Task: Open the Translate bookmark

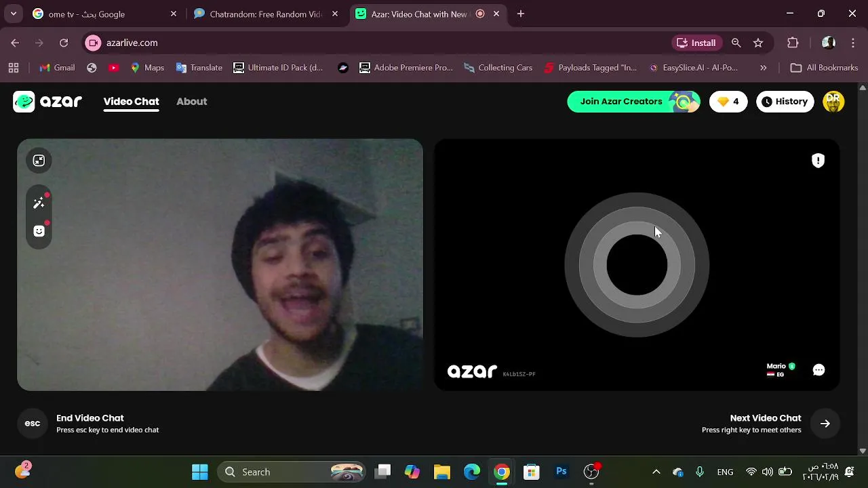Action: 199,68
